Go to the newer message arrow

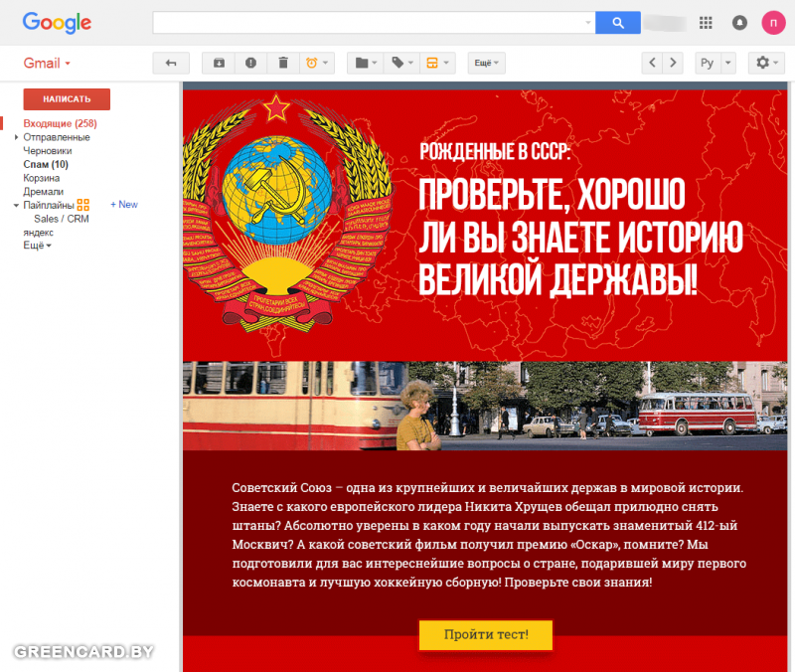point(652,63)
